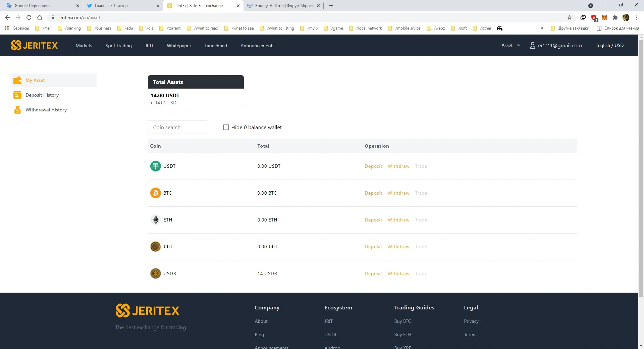Click the Blog footer link
Image resolution: width=644 pixels, height=349 pixels.
pos(259,335)
